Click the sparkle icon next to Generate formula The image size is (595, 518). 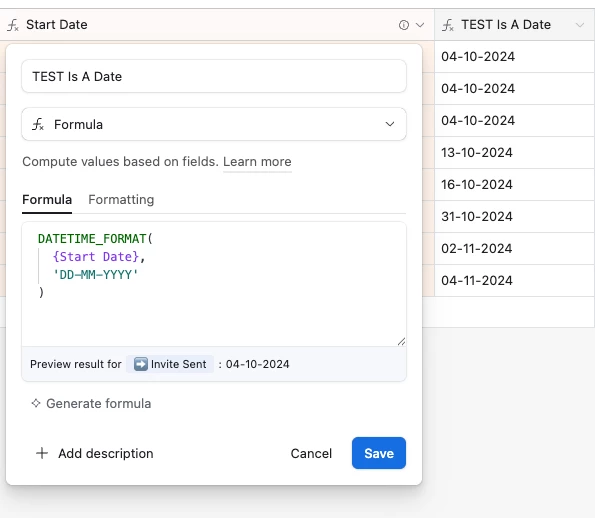click(36, 403)
